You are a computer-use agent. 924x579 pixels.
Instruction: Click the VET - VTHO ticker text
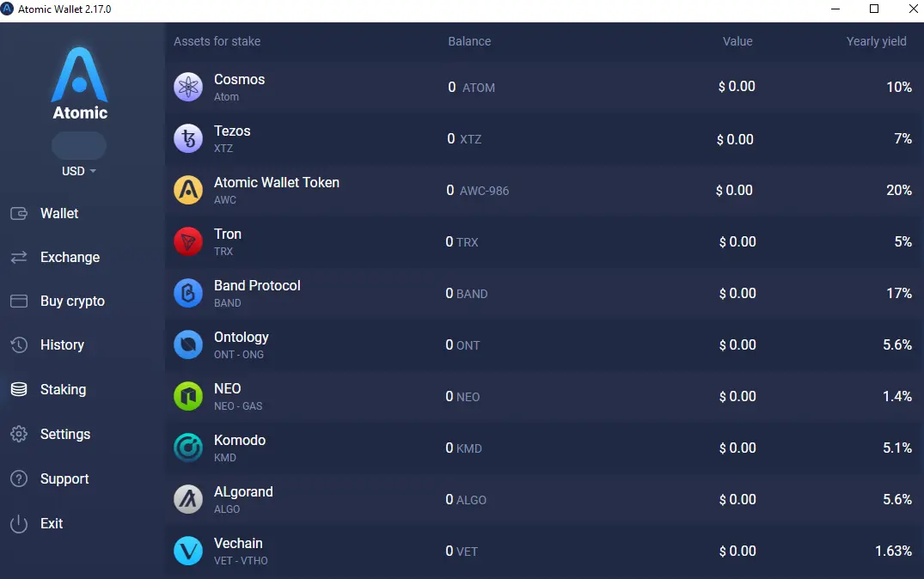point(241,561)
